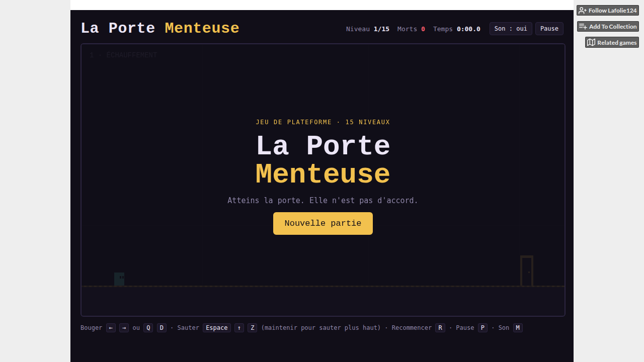Click the small player character on the ground
The height and width of the screenshot is (362, 644).
[x=119, y=279]
